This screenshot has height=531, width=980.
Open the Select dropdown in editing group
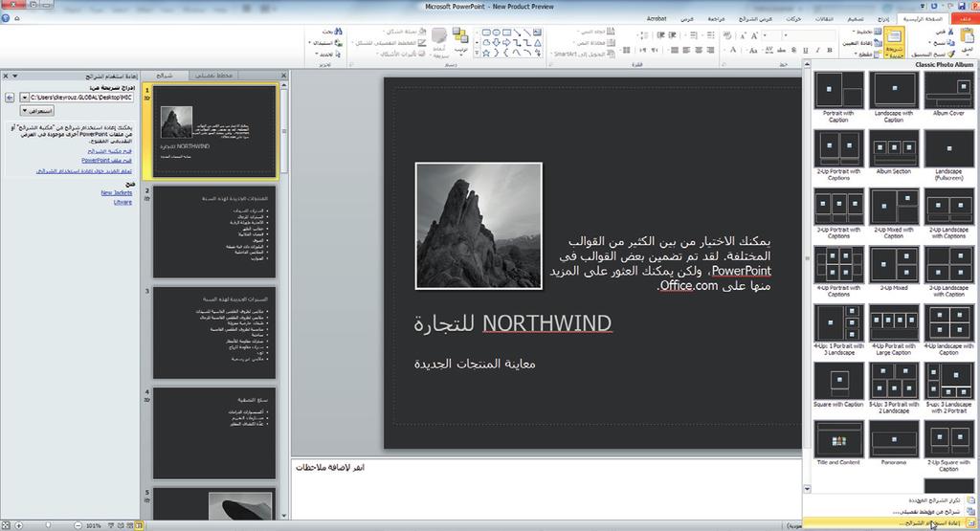328,54
